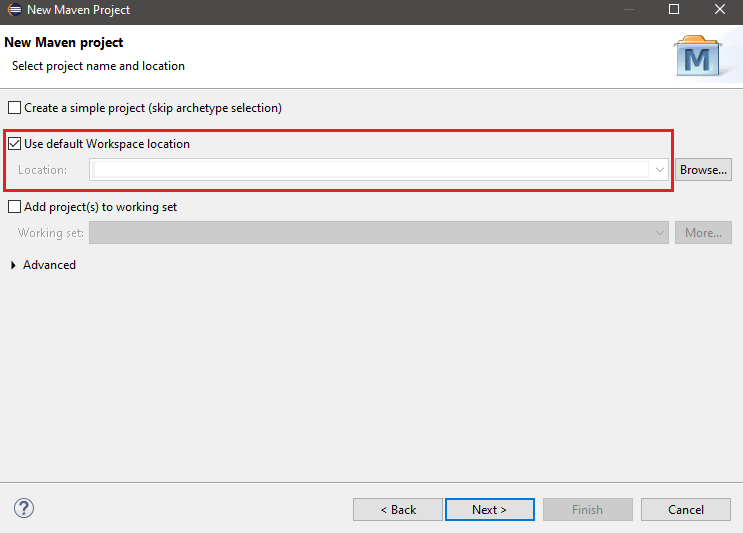The height and width of the screenshot is (533, 743).
Task: Go to previous step with Back
Action: coord(397,509)
